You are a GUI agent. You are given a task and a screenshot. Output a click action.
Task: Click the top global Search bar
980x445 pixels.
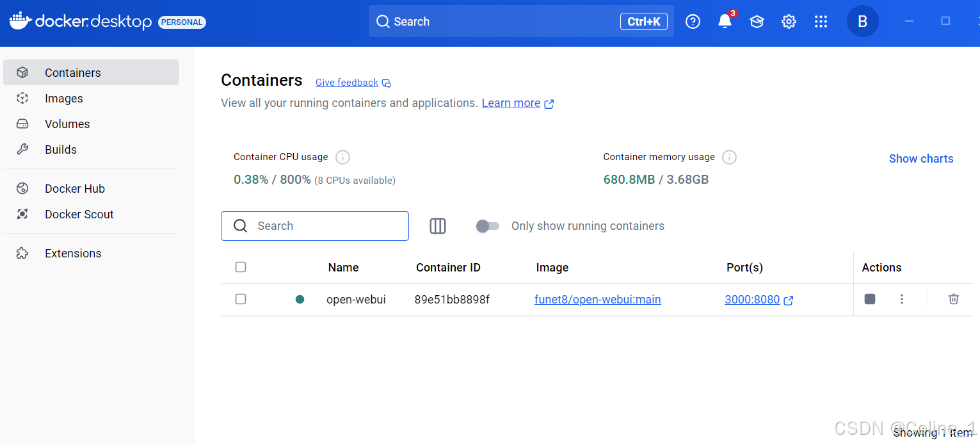pos(521,21)
